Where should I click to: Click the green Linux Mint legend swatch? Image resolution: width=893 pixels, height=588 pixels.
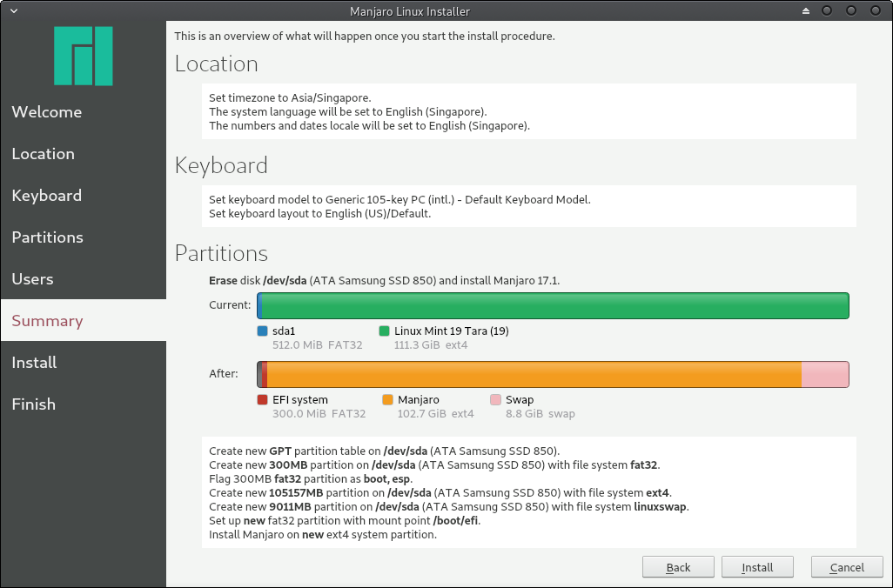[385, 331]
